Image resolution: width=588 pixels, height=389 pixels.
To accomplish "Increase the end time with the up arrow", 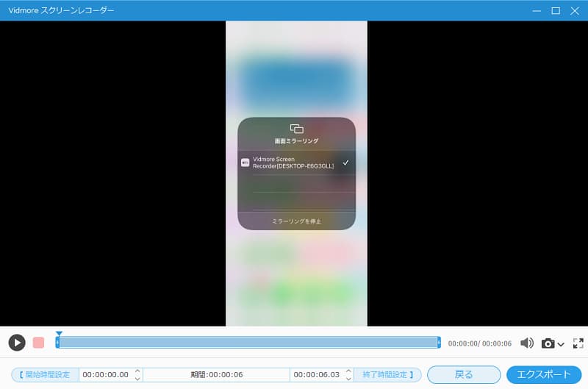I will 348,371.
